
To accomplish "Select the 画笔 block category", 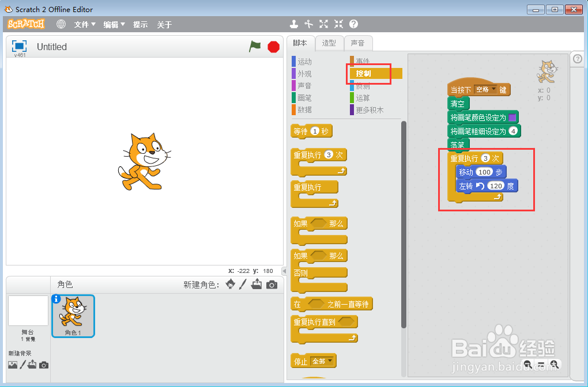I will tap(304, 97).
